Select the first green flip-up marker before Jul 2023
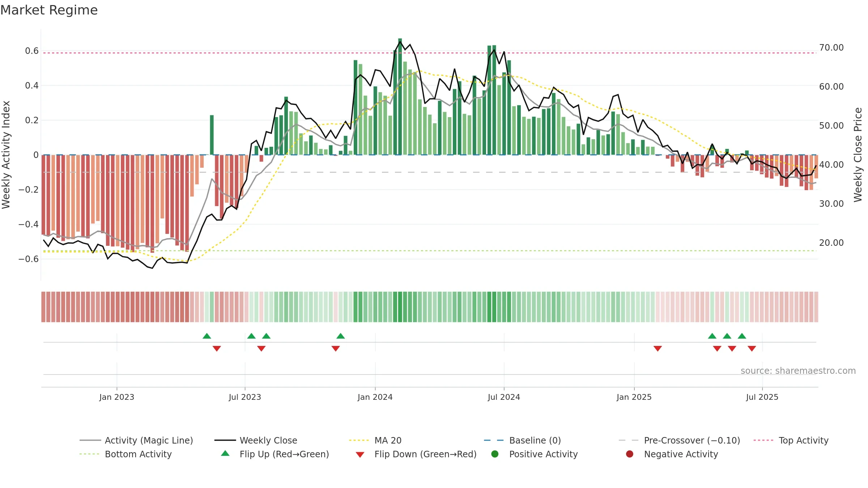Image resolution: width=868 pixels, height=488 pixels. (207, 336)
